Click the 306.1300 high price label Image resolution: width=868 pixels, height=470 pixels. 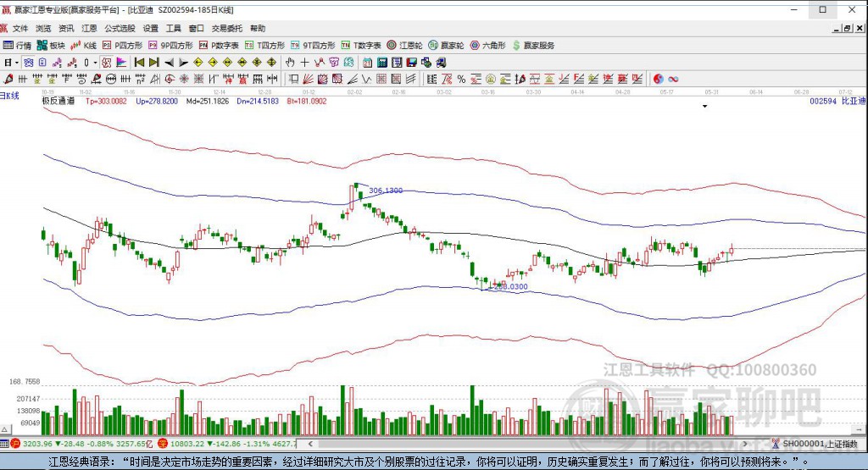point(386,191)
